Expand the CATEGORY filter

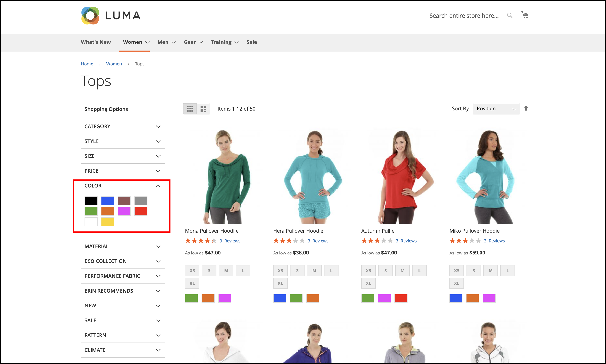123,126
